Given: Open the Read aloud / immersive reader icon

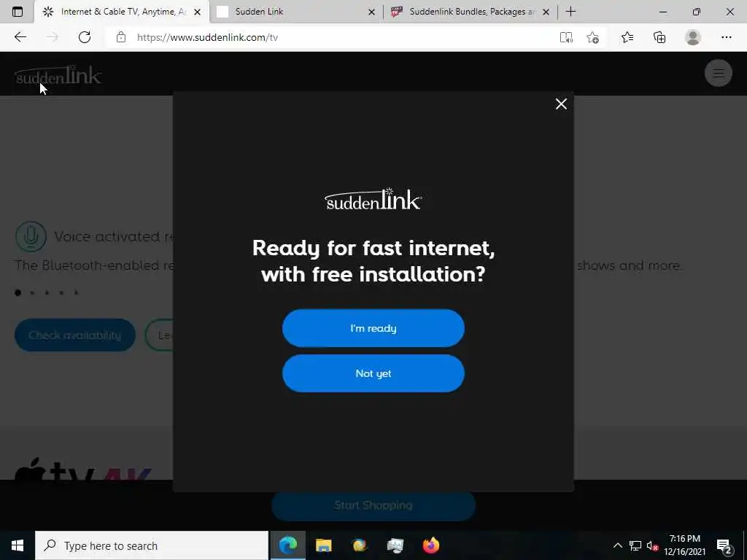Looking at the screenshot, I should click(566, 38).
